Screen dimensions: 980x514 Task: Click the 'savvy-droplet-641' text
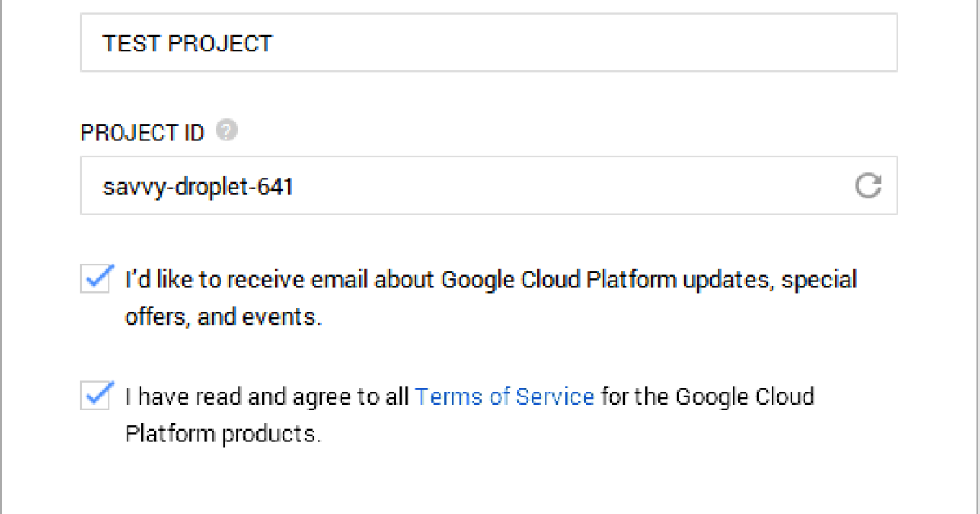click(198, 187)
